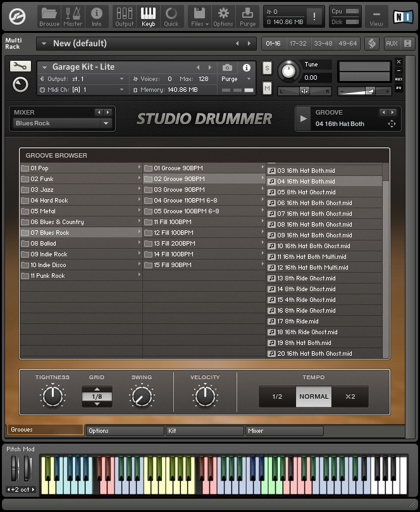Switch to the Kit tab

205,431
